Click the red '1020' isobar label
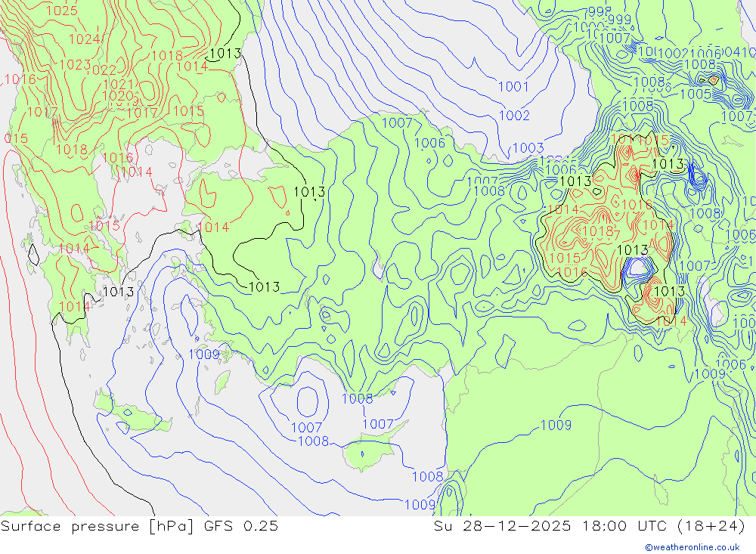756x554 pixels. pos(118,95)
